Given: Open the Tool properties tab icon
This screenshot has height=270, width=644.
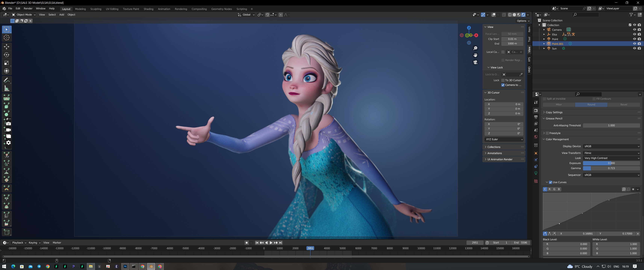Looking at the screenshot, I should click(536, 102).
